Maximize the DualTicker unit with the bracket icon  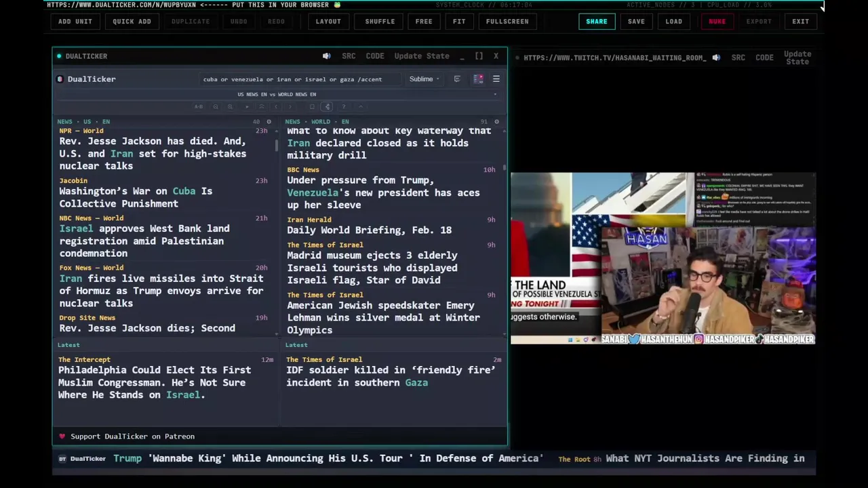[479, 56]
